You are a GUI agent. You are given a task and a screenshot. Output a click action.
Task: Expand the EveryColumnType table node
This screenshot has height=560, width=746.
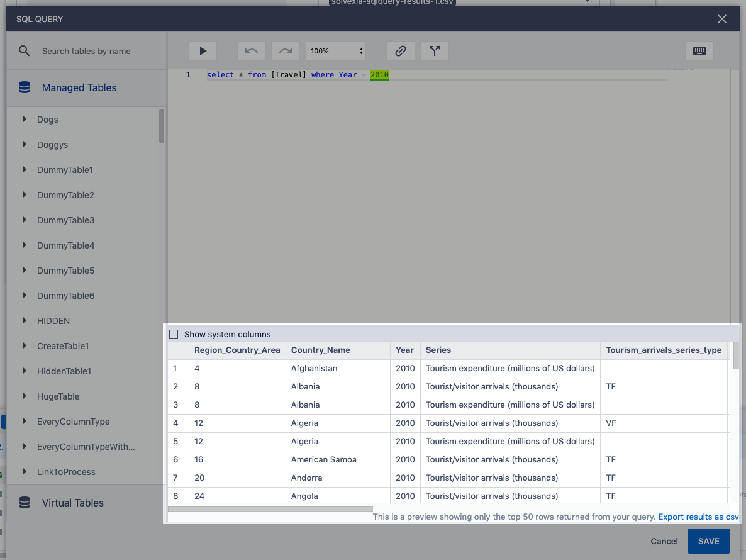[25, 421]
